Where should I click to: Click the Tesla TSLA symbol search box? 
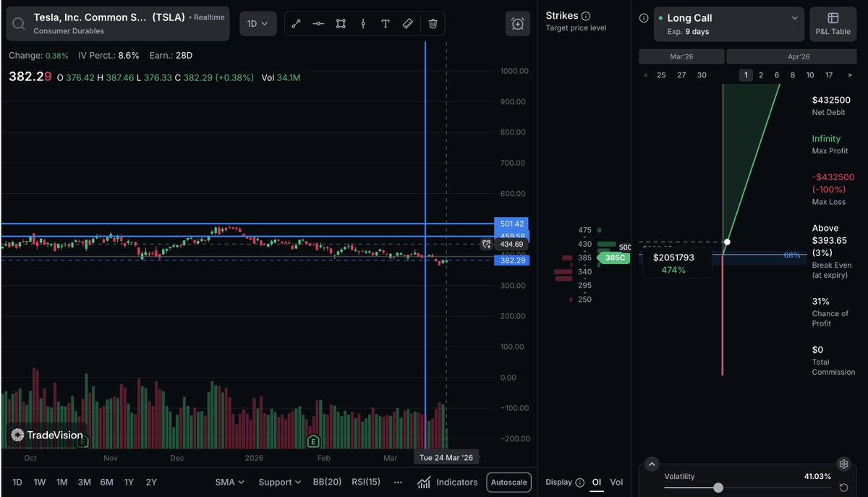click(x=118, y=24)
